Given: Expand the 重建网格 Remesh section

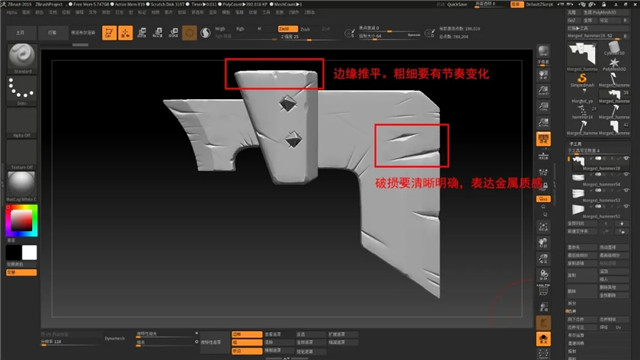Looking at the screenshot, I should pos(576,343).
